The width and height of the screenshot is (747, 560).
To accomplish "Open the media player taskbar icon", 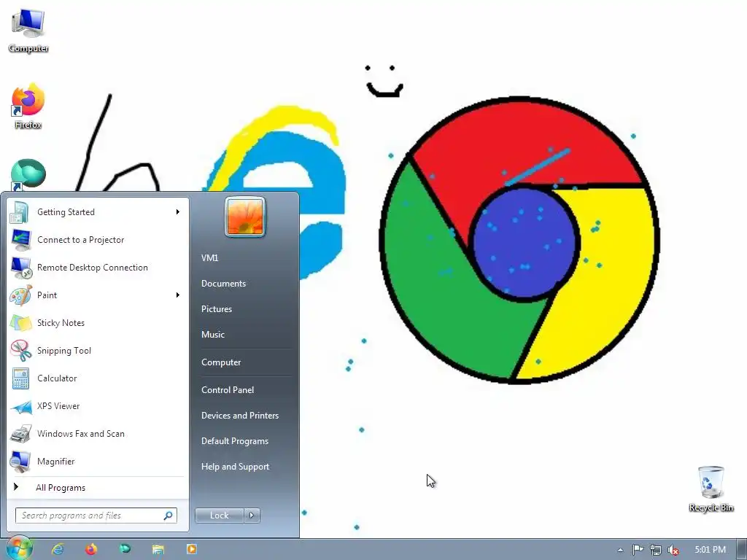I will [x=192, y=549].
